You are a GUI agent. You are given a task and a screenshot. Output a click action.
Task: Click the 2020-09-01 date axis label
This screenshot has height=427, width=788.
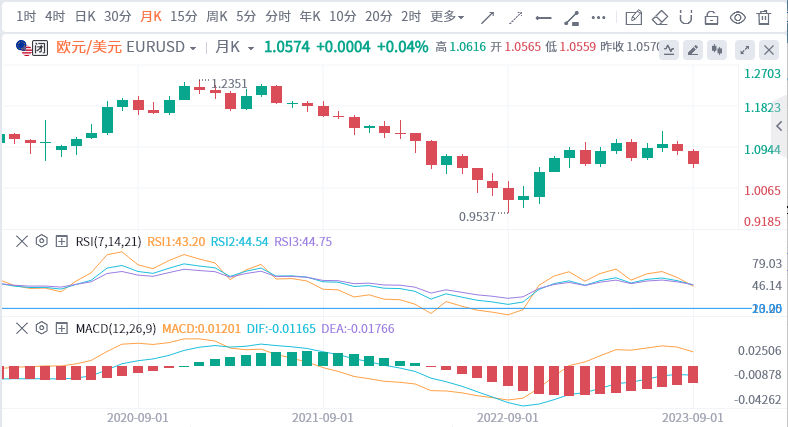pyautogui.click(x=138, y=418)
